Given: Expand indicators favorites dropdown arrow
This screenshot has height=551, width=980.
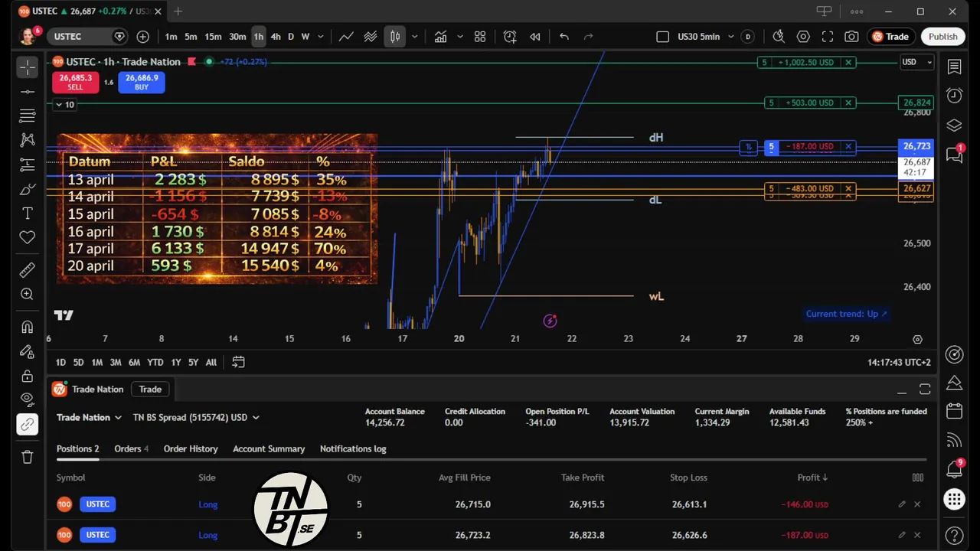Looking at the screenshot, I should tap(460, 37).
